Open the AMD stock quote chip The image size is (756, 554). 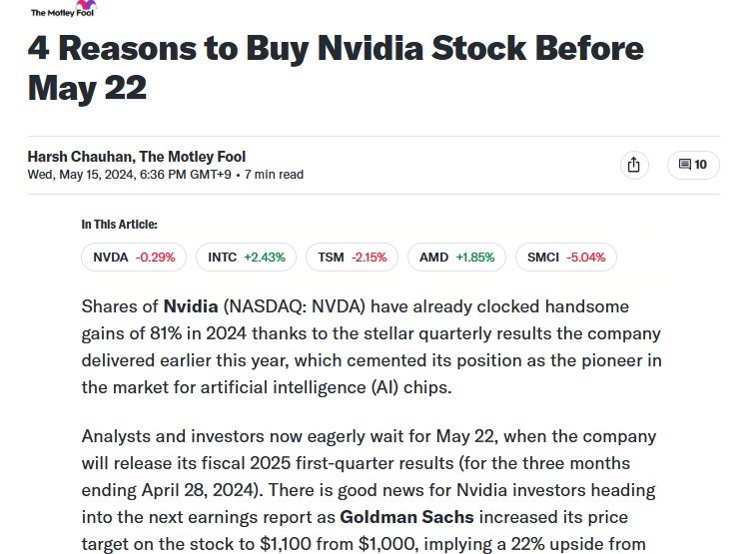click(x=456, y=258)
